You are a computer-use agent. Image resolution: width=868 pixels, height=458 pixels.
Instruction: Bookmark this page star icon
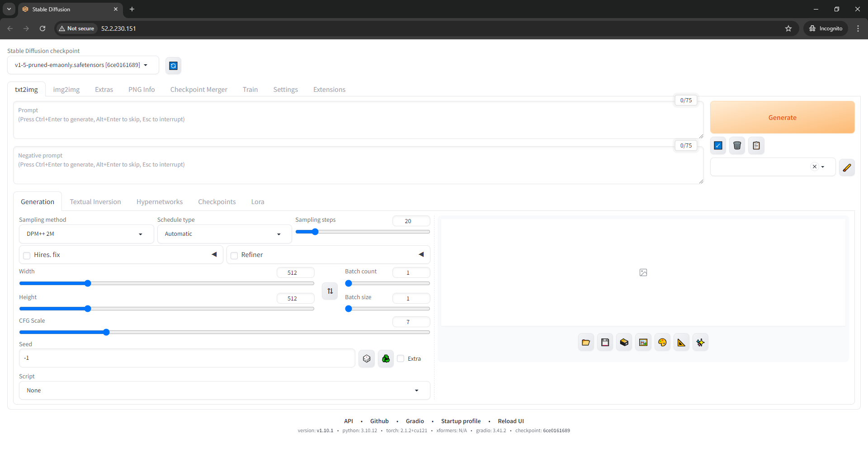[x=788, y=29]
